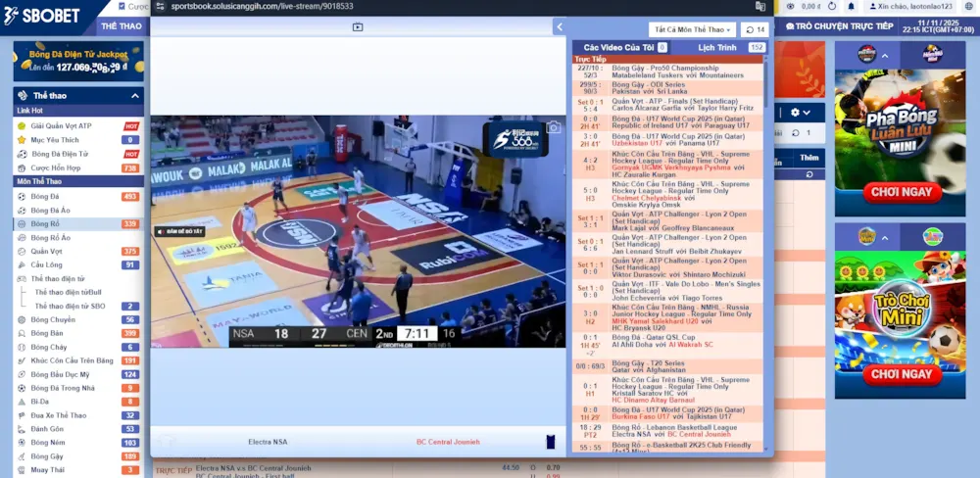The width and height of the screenshot is (980, 478).
Task: Refresh the live video list counter
Action: 755,29
